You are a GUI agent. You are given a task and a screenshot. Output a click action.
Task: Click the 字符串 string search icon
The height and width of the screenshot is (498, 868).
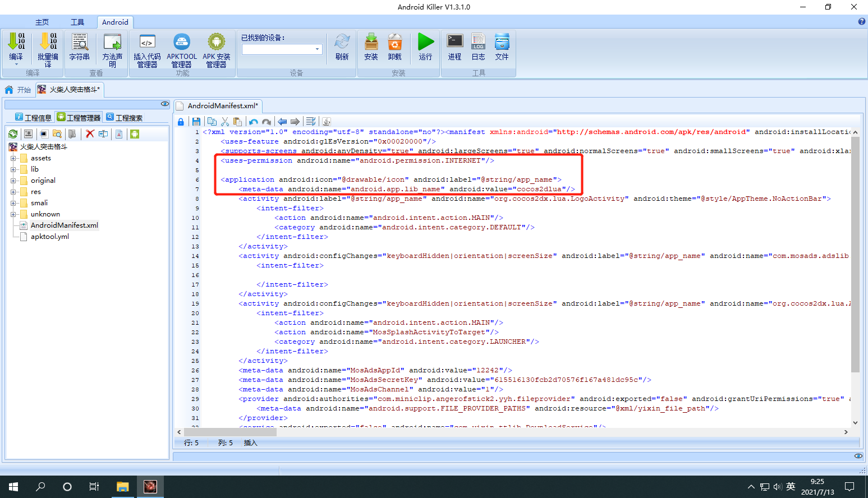pyautogui.click(x=79, y=47)
